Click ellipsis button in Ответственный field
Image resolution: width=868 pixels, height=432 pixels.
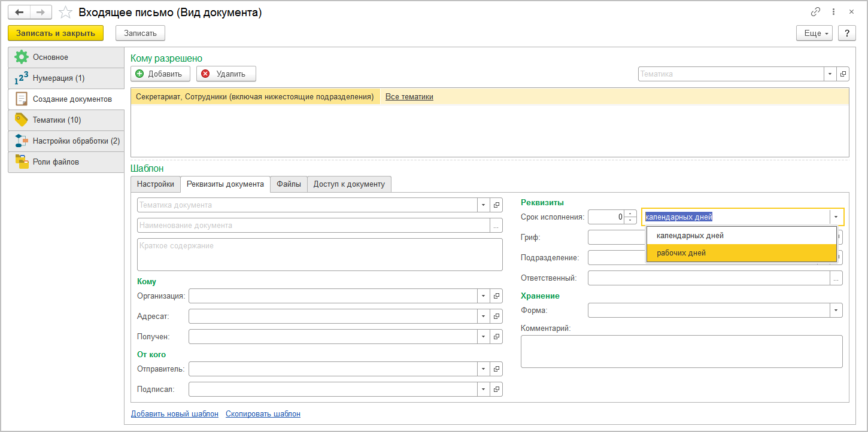pyautogui.click(x=836, y=278)
